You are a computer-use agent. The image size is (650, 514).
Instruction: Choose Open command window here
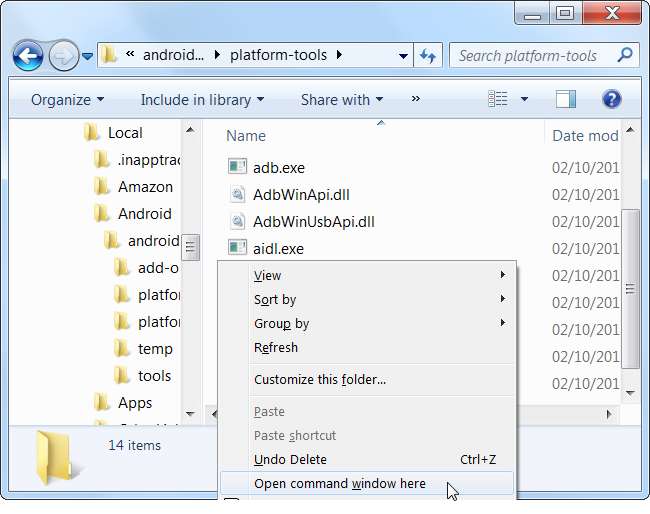366,484
